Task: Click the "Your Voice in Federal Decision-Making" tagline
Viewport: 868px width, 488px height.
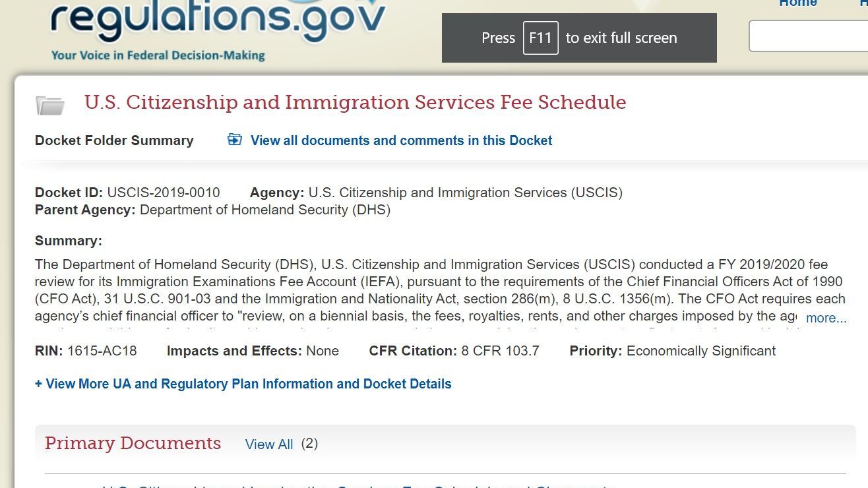Action: click(x=158, y=55)
